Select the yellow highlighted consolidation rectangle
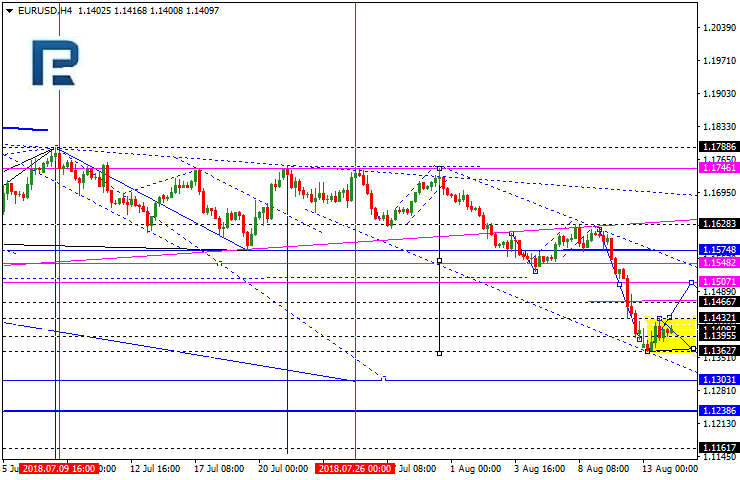Viewport: 740px width, 480px height. (x=671, y=335)
